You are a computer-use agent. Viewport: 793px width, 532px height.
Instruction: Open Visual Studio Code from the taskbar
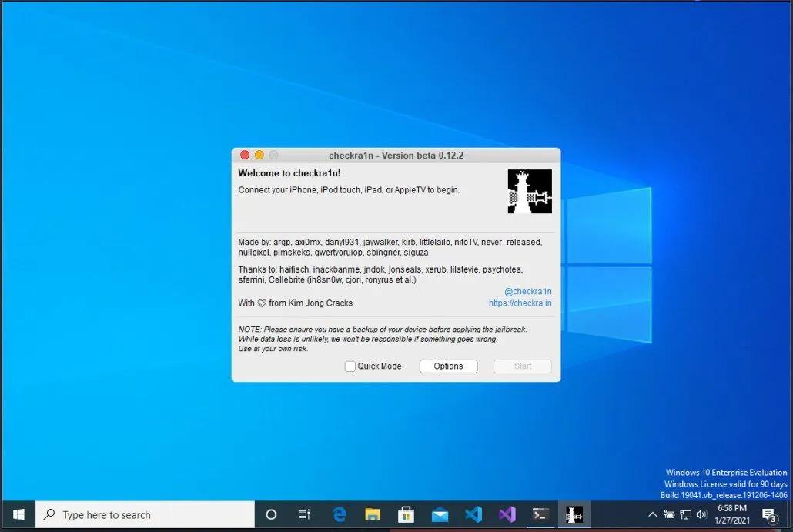coord(473,514)
